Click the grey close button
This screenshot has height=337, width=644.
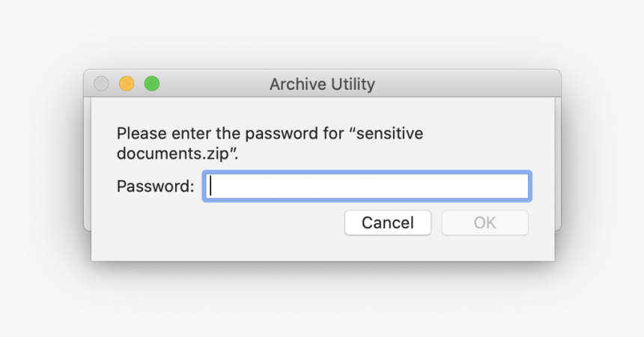pyautogui.click(x=101, y=84)
